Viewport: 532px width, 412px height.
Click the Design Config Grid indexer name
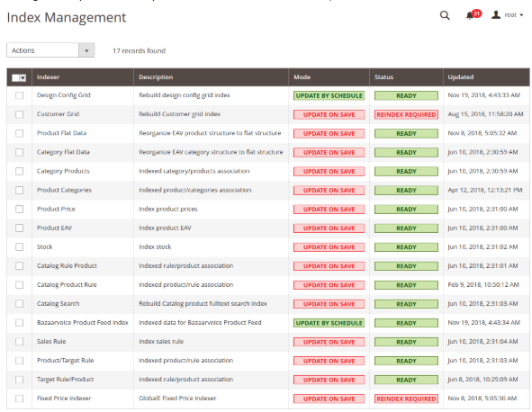point(63,95)
